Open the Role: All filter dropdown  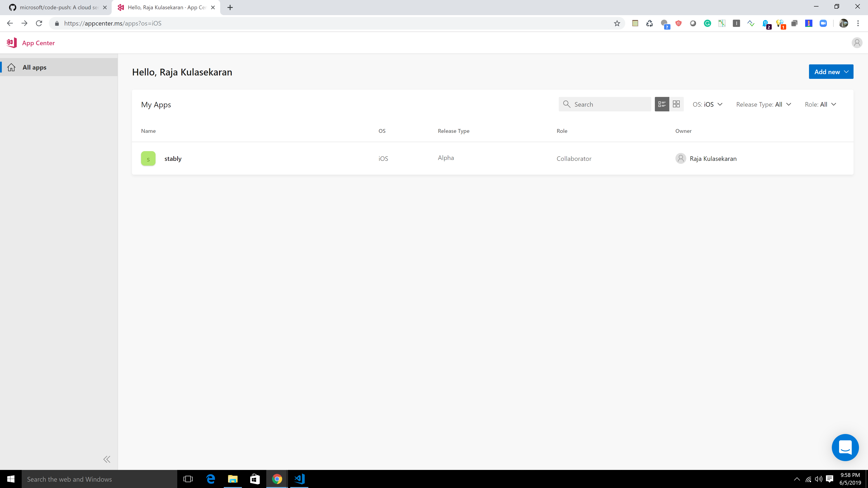(821, 104)
